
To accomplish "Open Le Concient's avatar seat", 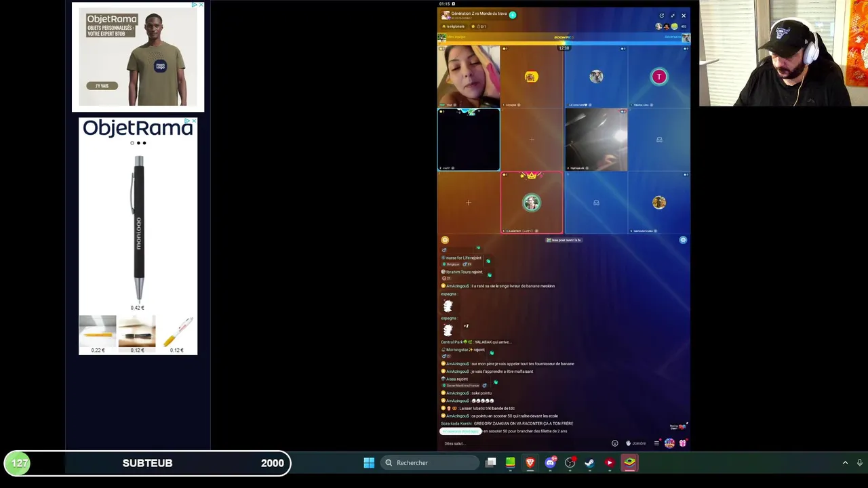I will point(595,77).
